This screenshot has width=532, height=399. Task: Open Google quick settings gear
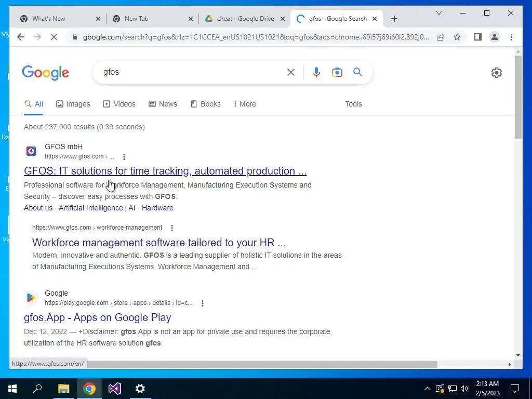pyautogui.click(x=496, y=72)
